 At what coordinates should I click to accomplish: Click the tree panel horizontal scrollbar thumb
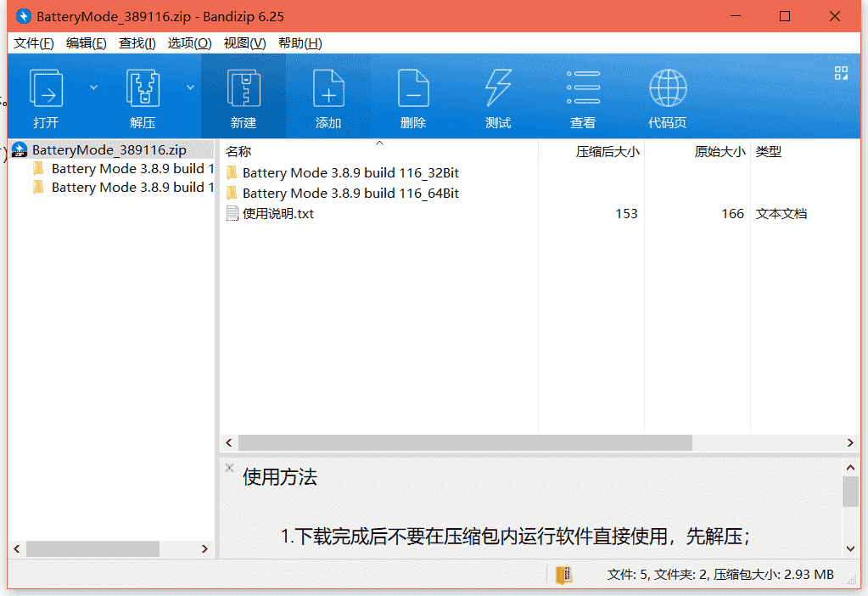(x=93, y=549)
